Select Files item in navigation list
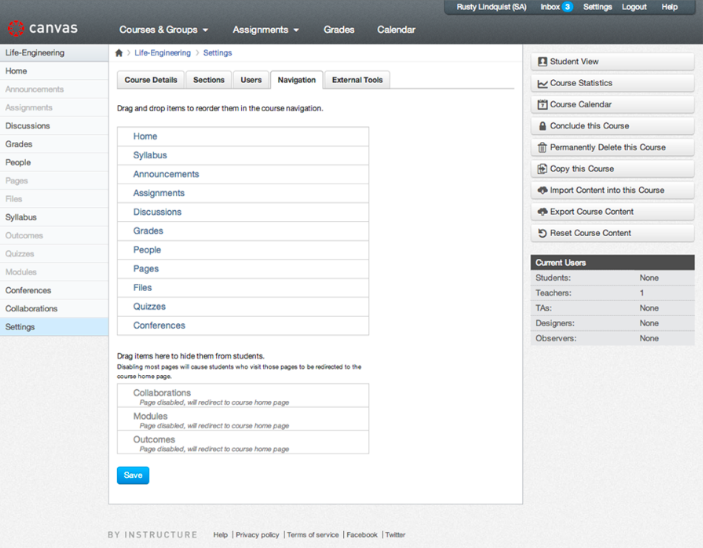 (243, 287)
